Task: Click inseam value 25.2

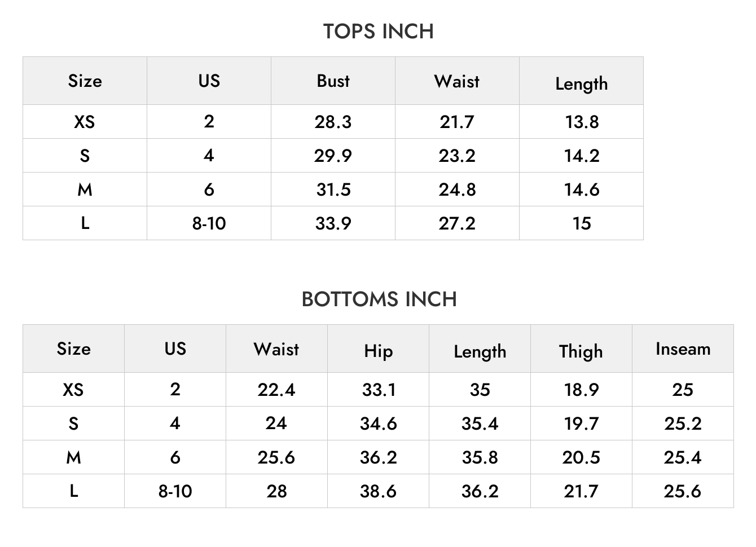Action: pos(683,423)
